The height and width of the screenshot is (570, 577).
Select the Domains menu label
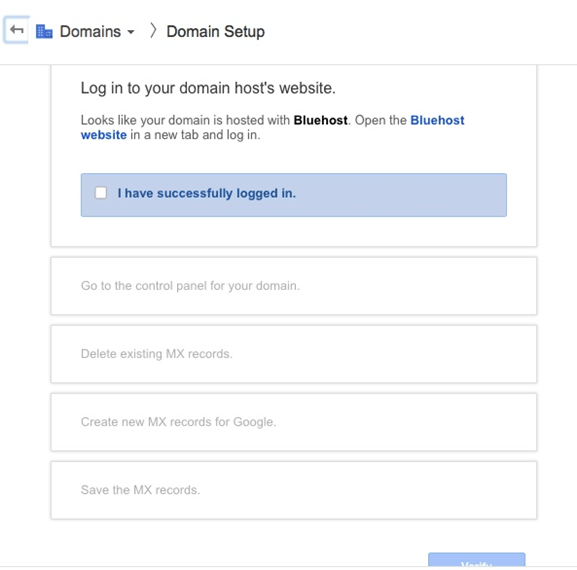pos(90,31)
